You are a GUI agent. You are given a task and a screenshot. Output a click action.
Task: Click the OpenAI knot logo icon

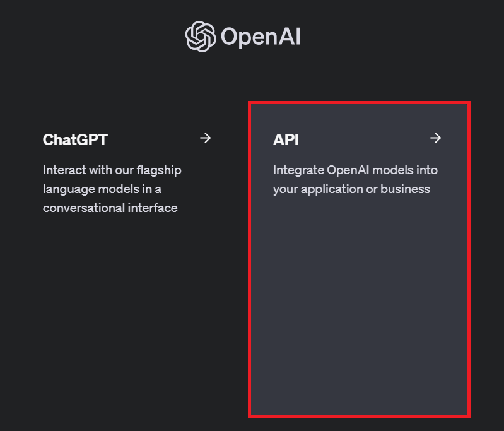pyautogui.click(x=201, y=37)
